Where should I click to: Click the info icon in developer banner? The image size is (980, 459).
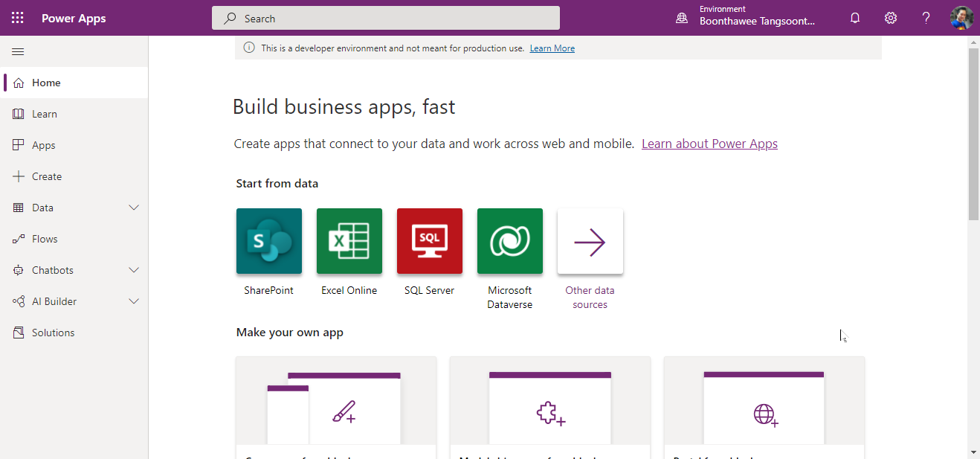[x=250, y=48]
